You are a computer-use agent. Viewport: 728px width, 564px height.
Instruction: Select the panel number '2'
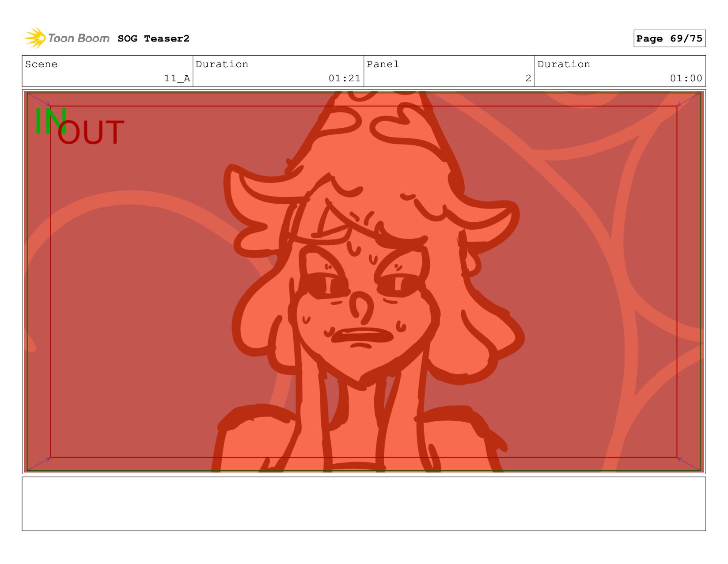528,78
